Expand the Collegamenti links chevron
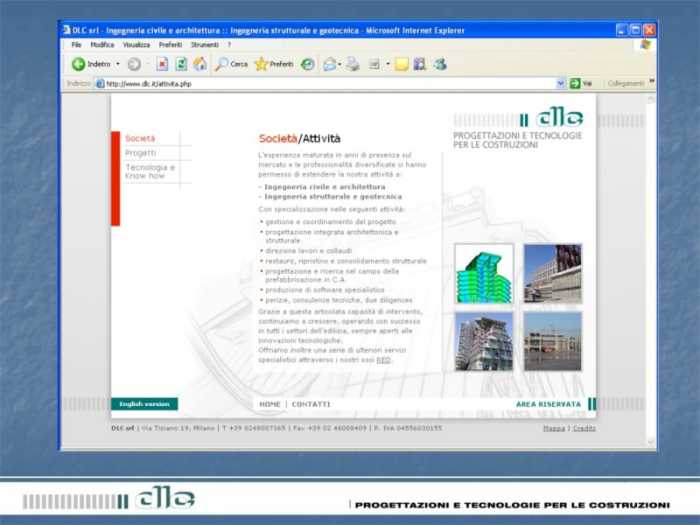 point(652,83)
